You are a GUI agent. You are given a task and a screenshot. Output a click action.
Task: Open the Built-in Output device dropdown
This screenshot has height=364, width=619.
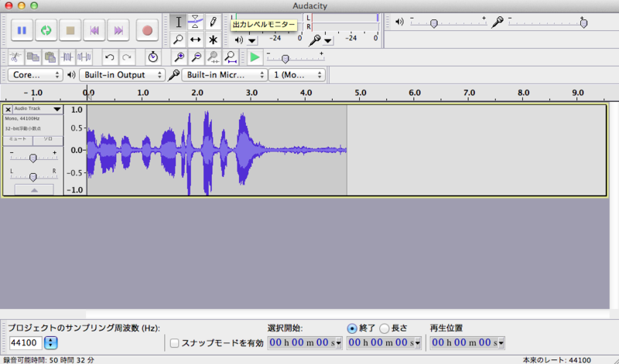(122, 75)
